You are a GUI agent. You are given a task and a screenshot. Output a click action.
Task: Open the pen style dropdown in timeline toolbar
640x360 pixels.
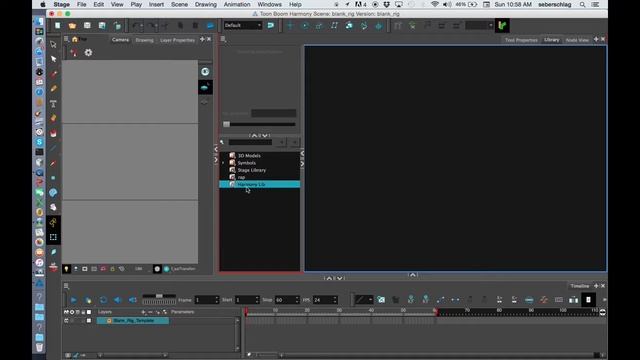(363, 300)
